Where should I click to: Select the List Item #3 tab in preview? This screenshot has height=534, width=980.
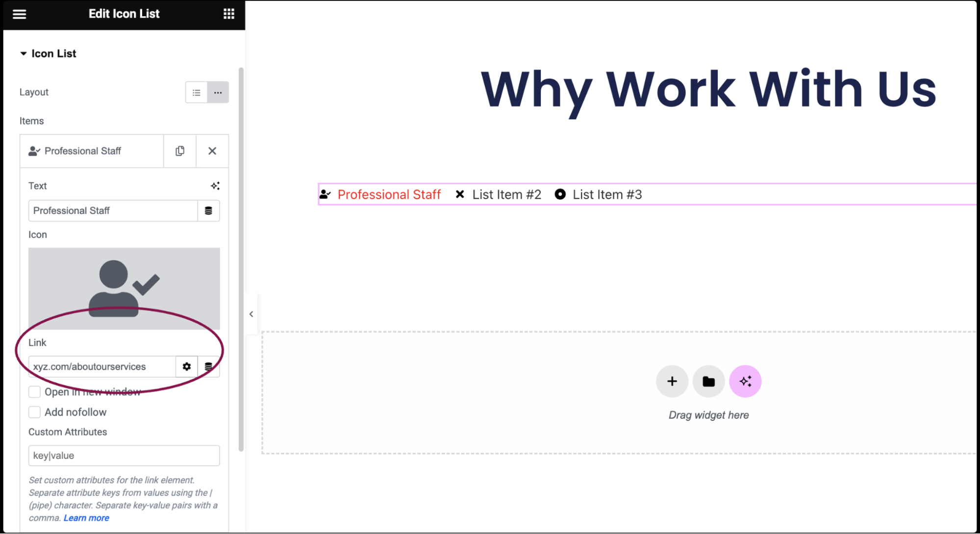(606, 194)
